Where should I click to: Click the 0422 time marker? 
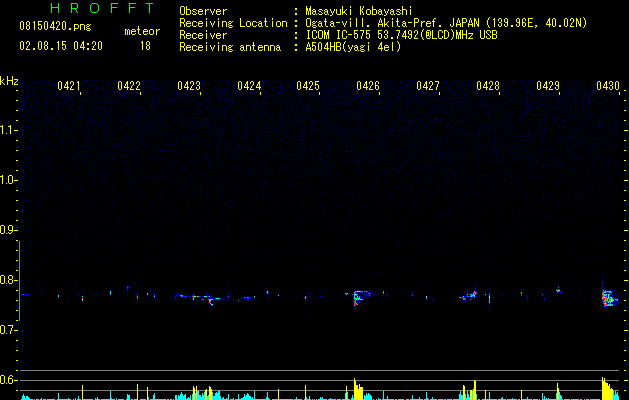point(129,86)
